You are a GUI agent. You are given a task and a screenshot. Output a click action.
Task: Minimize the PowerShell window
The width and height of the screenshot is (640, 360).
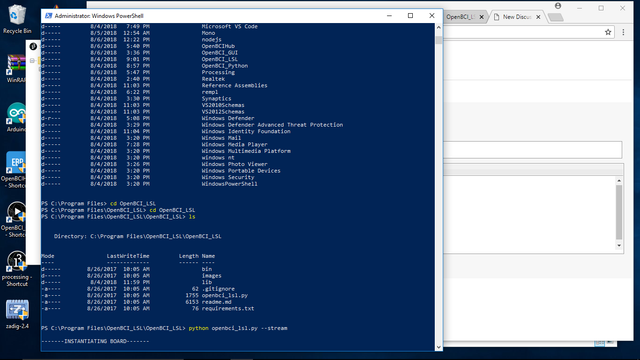389,16
